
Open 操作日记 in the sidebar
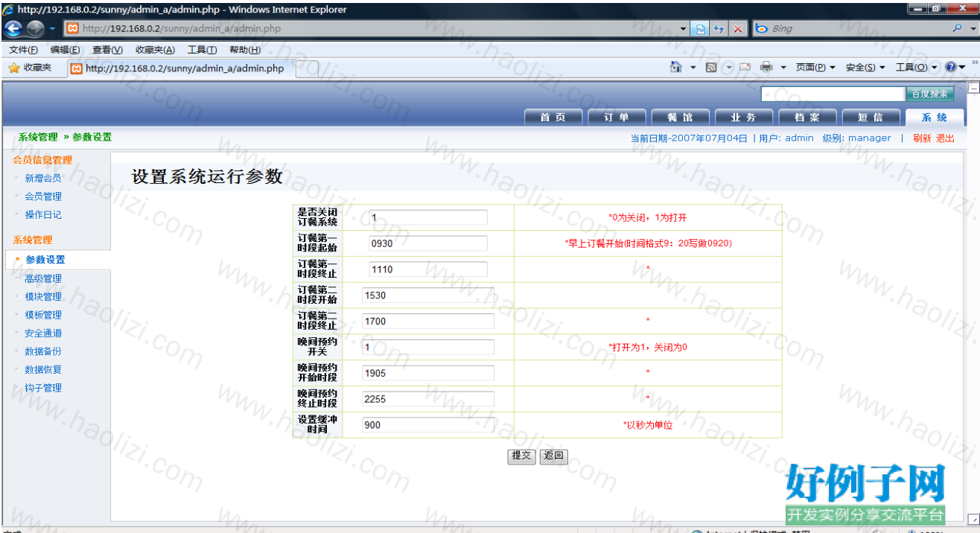pos(43,214)
